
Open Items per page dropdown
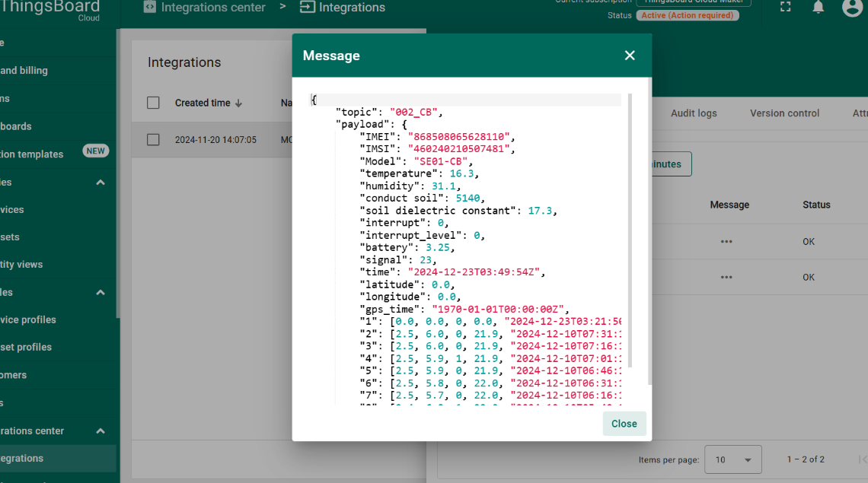click(x=733, y=459)
